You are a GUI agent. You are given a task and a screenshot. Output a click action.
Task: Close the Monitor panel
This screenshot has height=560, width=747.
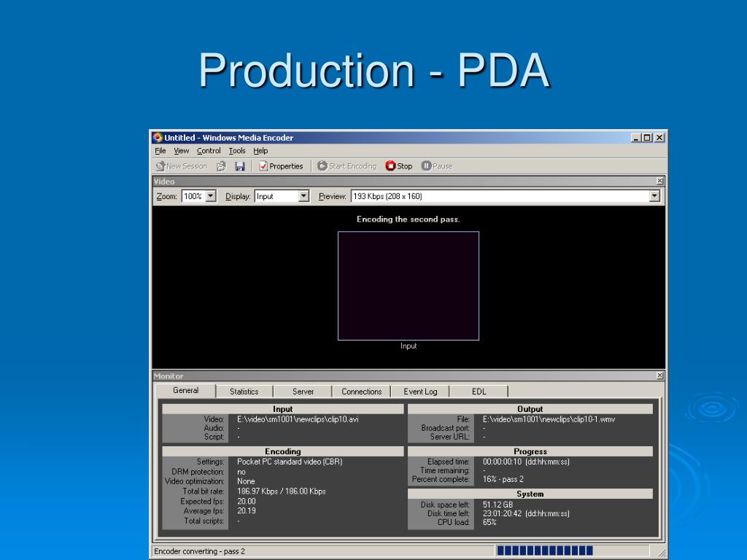click(x=659, y=376)
